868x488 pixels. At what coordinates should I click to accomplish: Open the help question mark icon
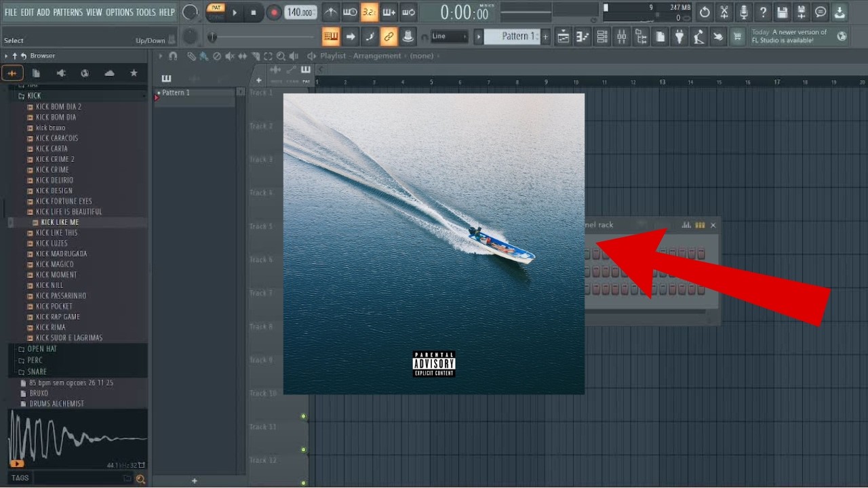click(763, 12)
